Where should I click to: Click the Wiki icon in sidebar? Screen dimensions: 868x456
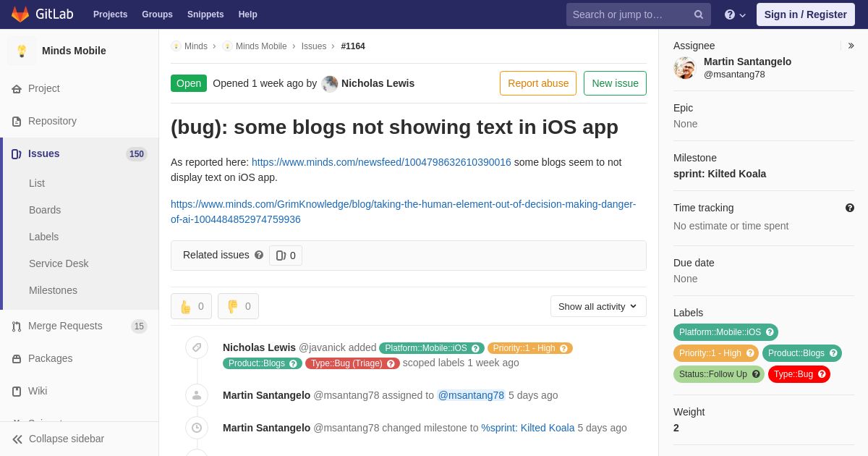click(x=17, y=392)
